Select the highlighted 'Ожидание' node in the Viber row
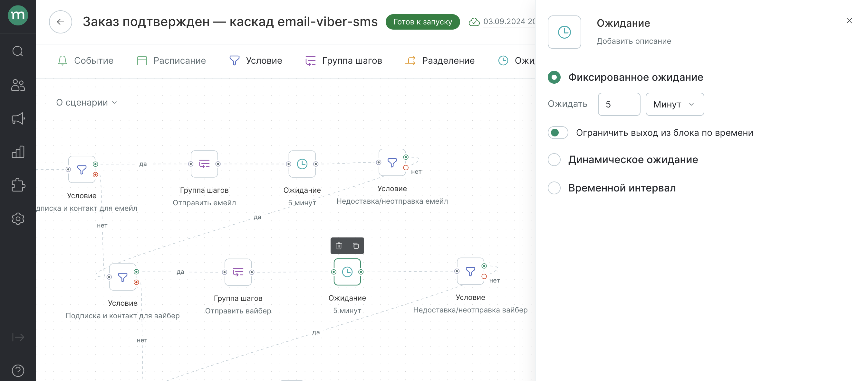The height and width of the screenshot is (381, 868). pos(347,272)
